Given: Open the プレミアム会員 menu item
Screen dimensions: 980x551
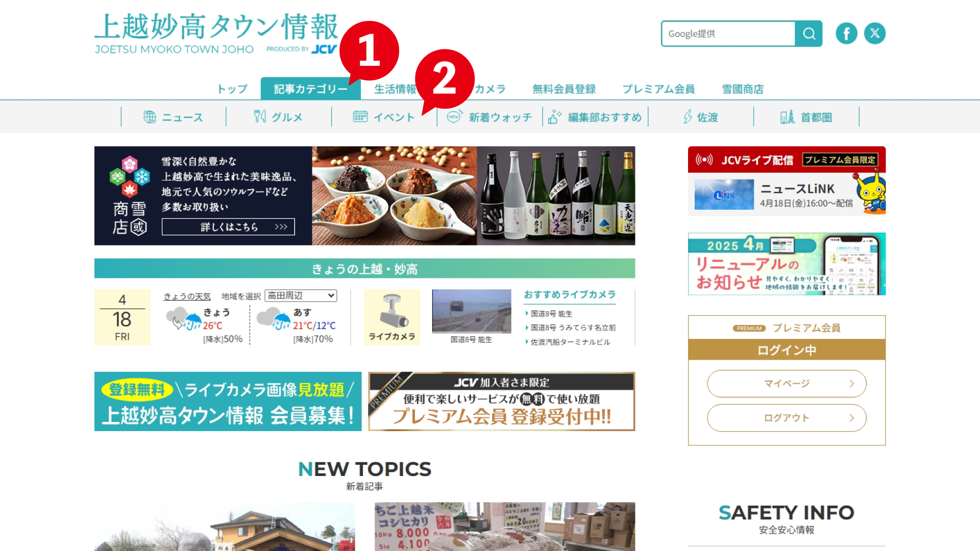Looking at the screenshot, I should [658, 89].
